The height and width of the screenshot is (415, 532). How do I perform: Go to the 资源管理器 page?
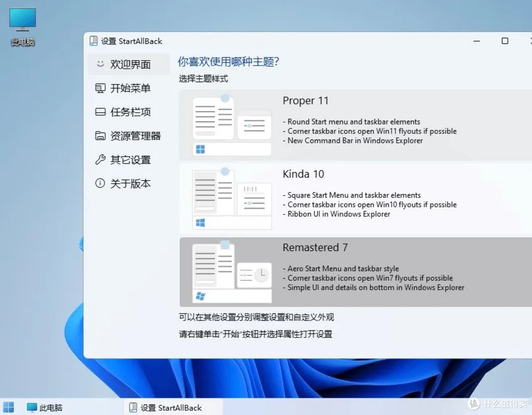129,136
